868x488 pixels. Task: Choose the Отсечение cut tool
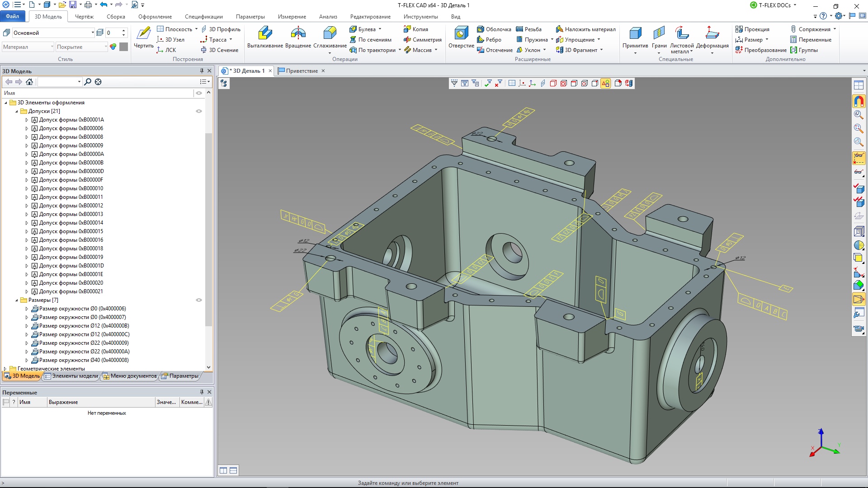495,50
